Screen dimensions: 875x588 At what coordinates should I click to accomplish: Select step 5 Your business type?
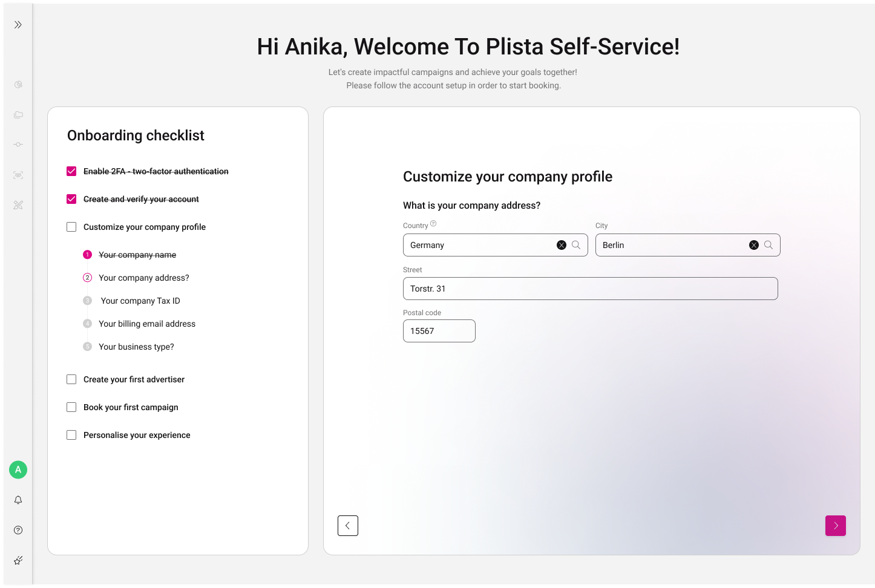[128, 347]
